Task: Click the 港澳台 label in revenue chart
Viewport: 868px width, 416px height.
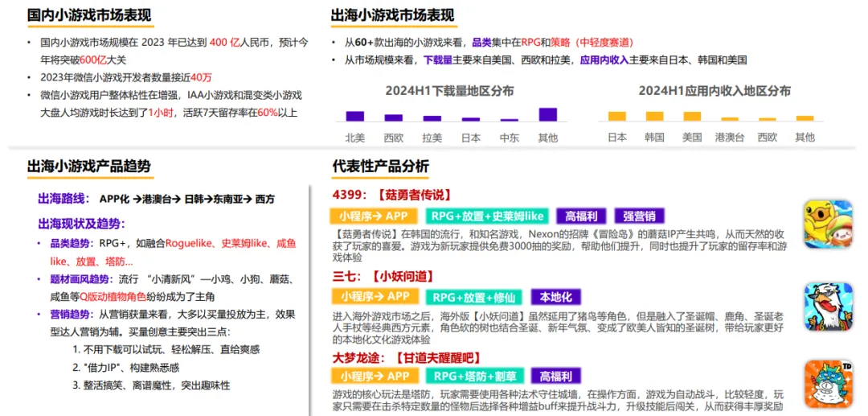Action: click(x=729, y=138)
